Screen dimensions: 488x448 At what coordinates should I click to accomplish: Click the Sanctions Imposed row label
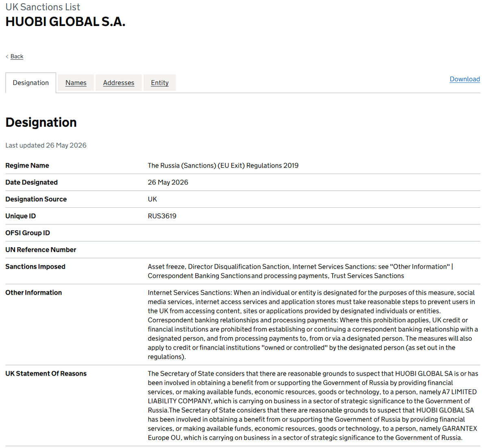pyautogui.click(x=35, y=267)
